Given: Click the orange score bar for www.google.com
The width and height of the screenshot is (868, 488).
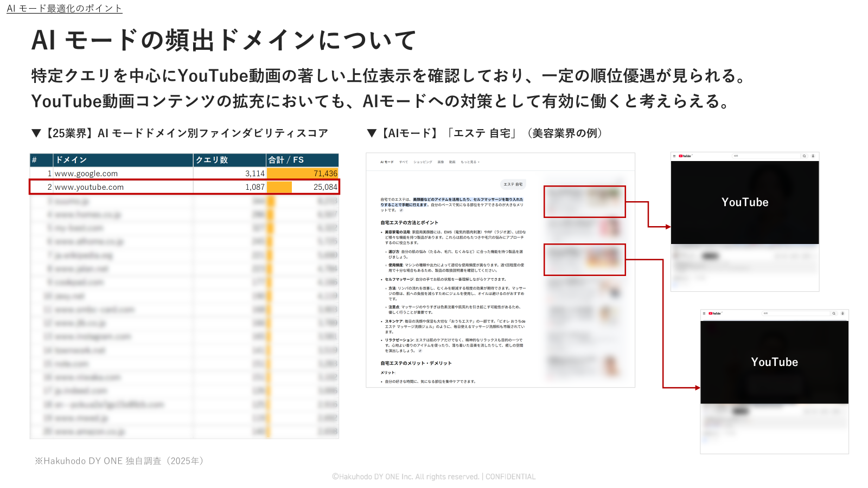Looking at the screenshot, I should [302, 174].
